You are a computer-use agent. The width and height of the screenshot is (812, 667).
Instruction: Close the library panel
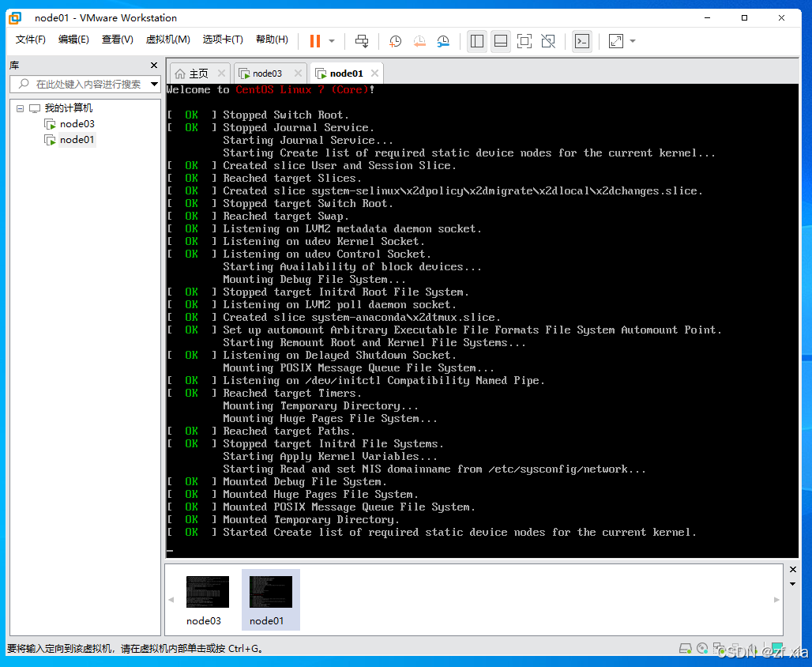click(154, 66)
